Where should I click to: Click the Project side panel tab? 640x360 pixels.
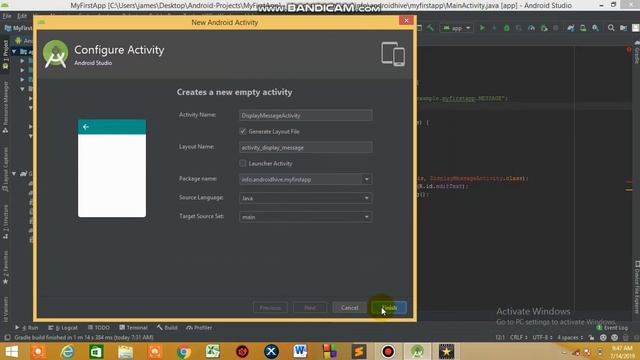point(5,55)
